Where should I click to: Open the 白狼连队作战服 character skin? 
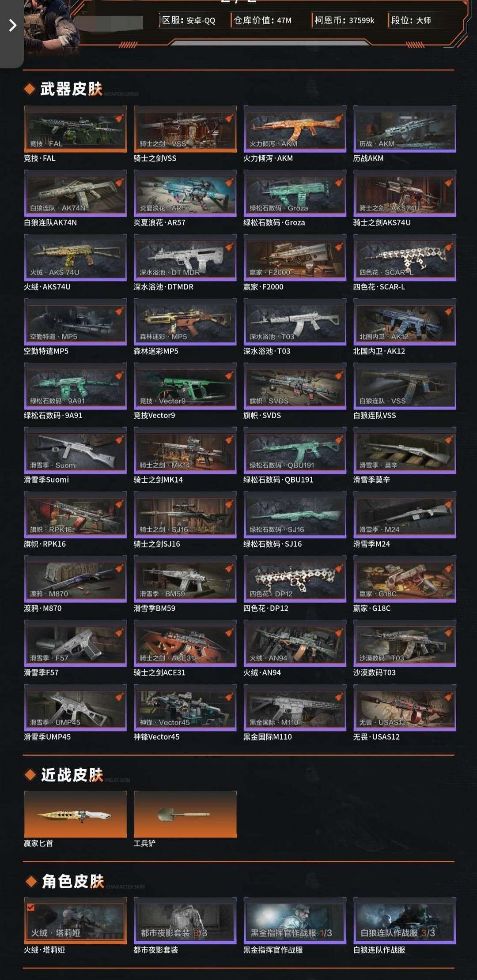405,920
